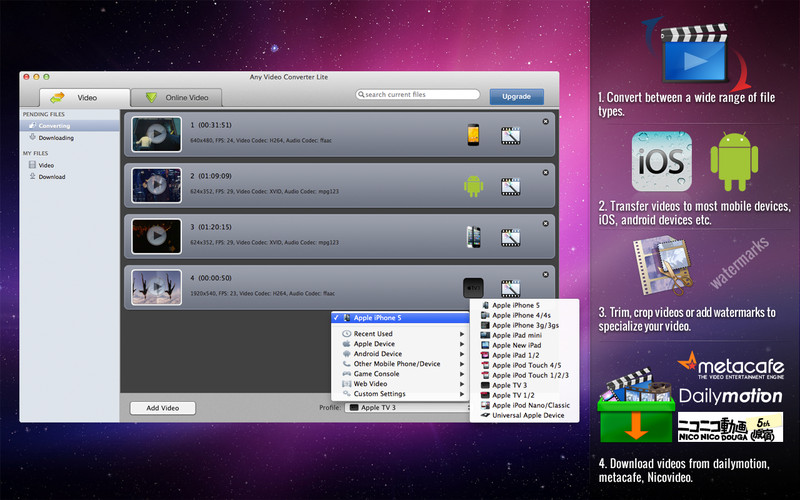Image resolution: width=800 pixels, height=500 pixels.
Task: Play thumbnail of video 1 (00:31:51)
Action: (x=156, y=134)
